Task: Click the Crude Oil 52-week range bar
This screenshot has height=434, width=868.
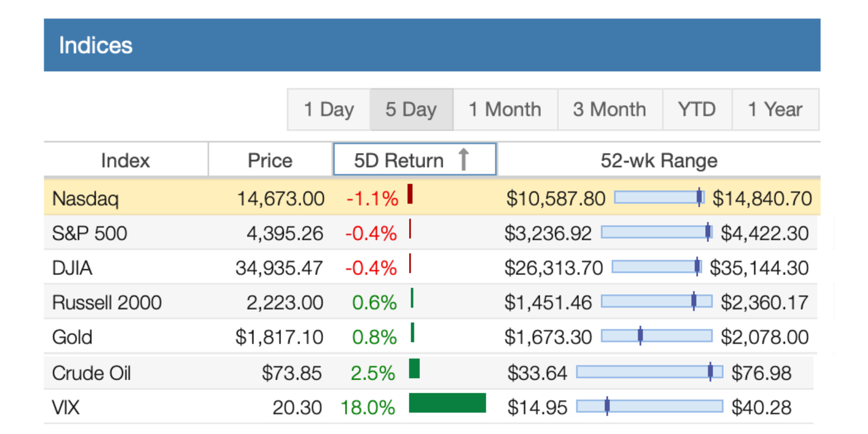Action: pos(650,372)
